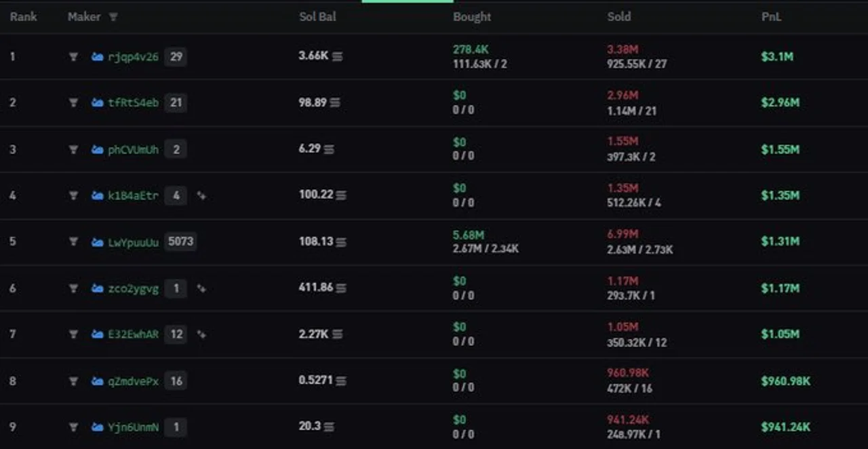868x449 pixels.
Task: Open wallet link rjqp4v26
Action: pos(133,57)
